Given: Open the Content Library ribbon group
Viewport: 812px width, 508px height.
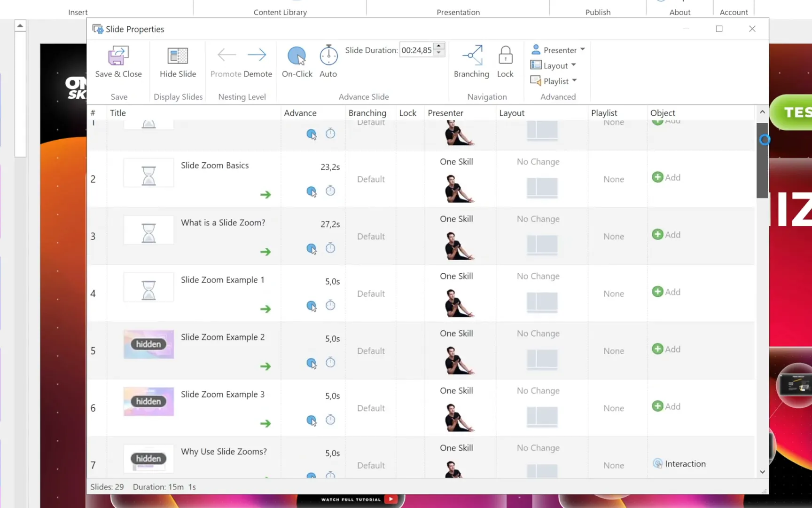Looking at the screenshot, I should [x=280, y=12].
